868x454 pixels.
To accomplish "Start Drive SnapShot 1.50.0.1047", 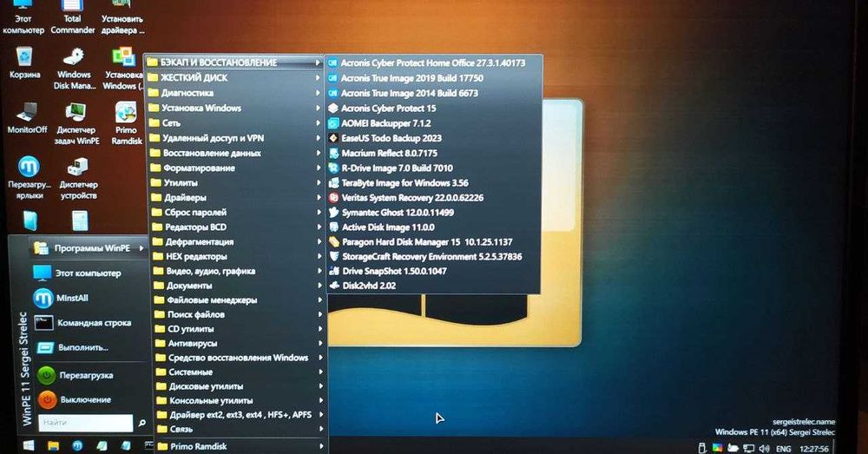I will [433, 271].
